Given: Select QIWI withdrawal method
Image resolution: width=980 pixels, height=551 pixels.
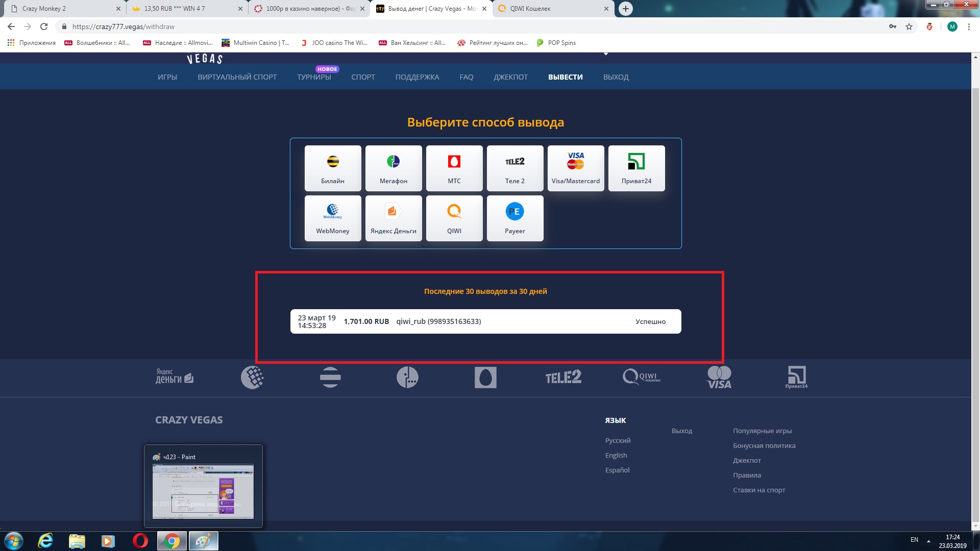Looking at the screenshot, I should pos(454,218).
